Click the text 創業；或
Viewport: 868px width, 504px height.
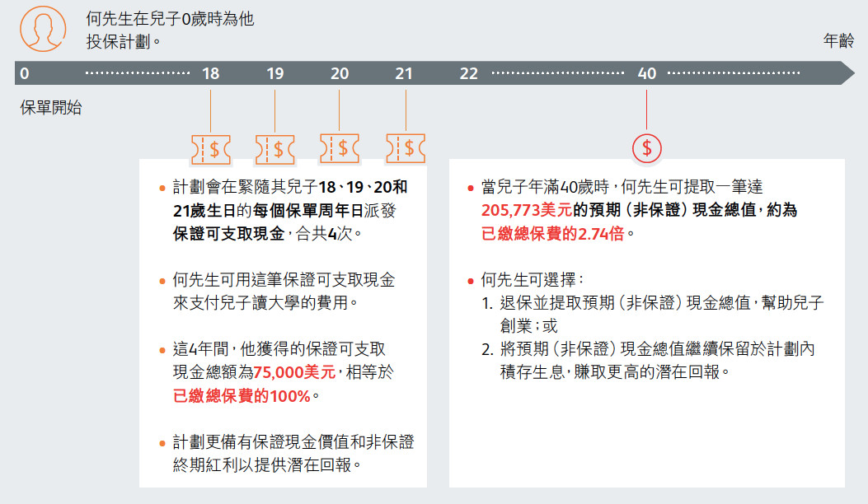pos(528,326)
